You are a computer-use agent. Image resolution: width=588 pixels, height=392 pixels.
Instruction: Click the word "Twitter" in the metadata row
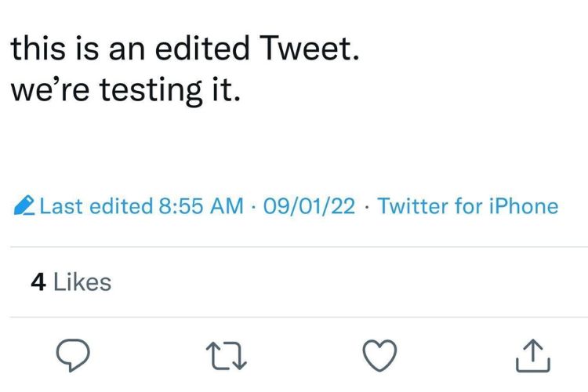tap(412, 207)
